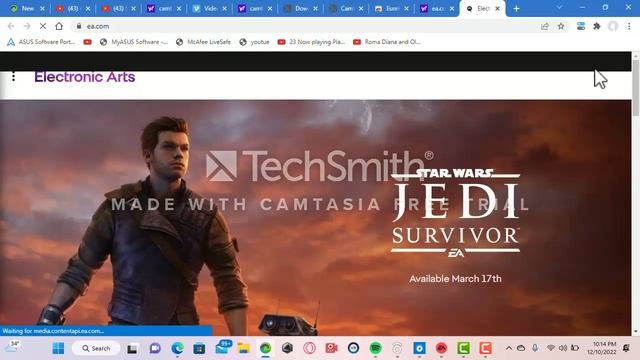Open a new browser tab
Screen dimensions: 640x360
coord(516,9)
